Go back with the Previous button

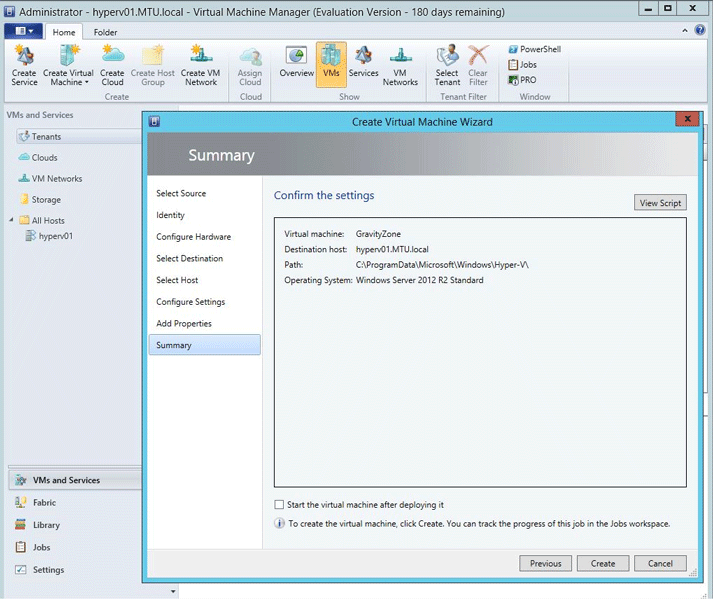(545, 563)
